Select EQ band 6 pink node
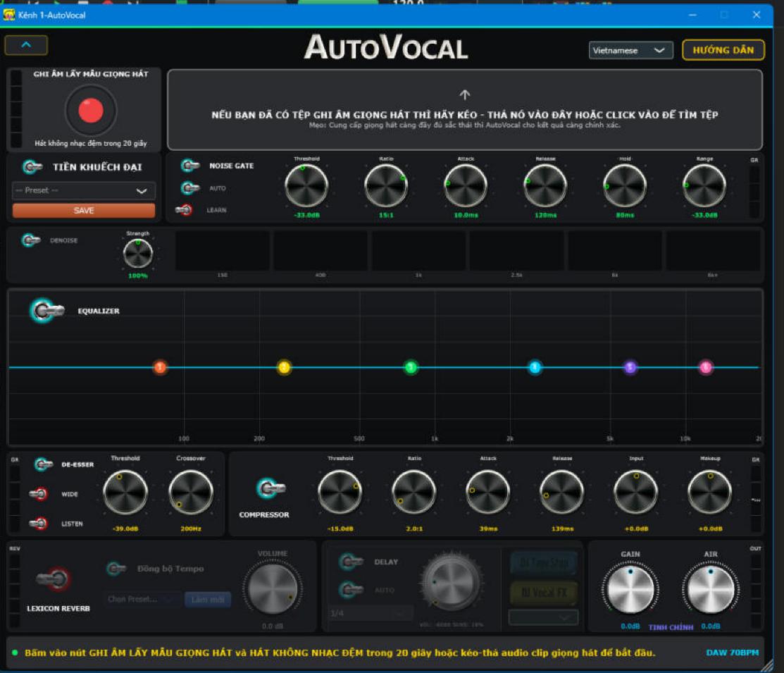The image size is (784, 673). 706,367
